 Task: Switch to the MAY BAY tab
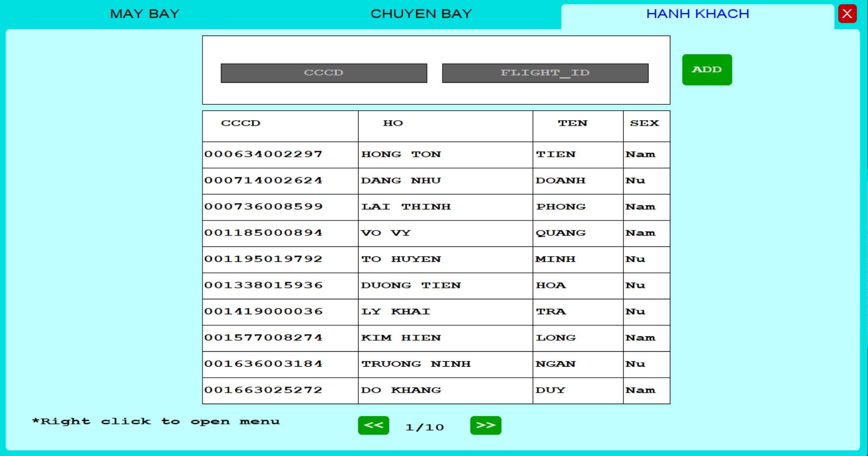point(145,14)
